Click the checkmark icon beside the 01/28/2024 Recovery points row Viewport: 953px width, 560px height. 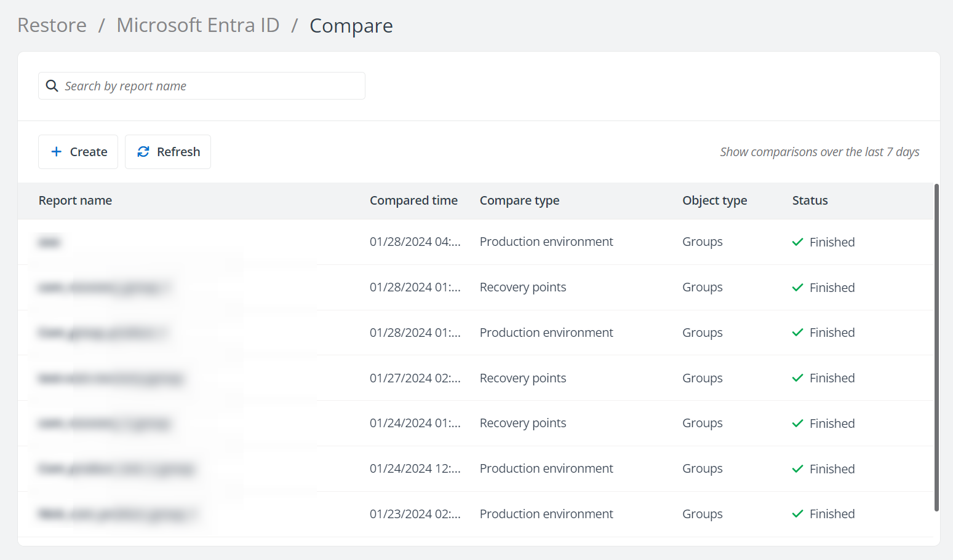coord(797,287)
